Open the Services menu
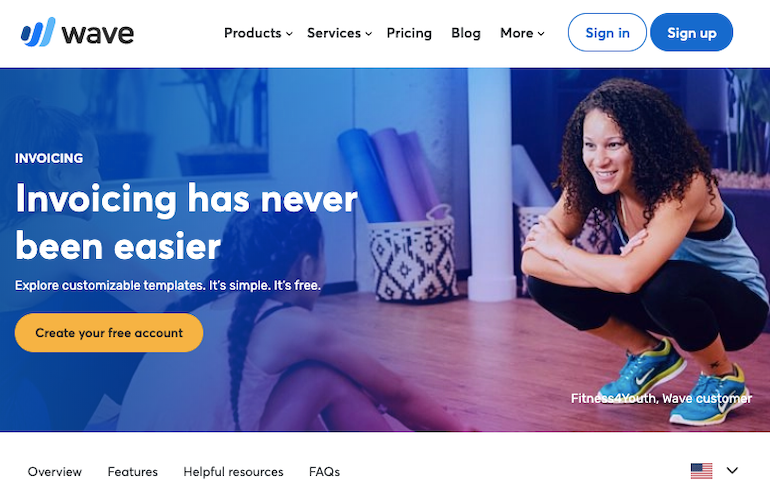The width and height of the screenshot is (770, 487). [x=334, y=33]
